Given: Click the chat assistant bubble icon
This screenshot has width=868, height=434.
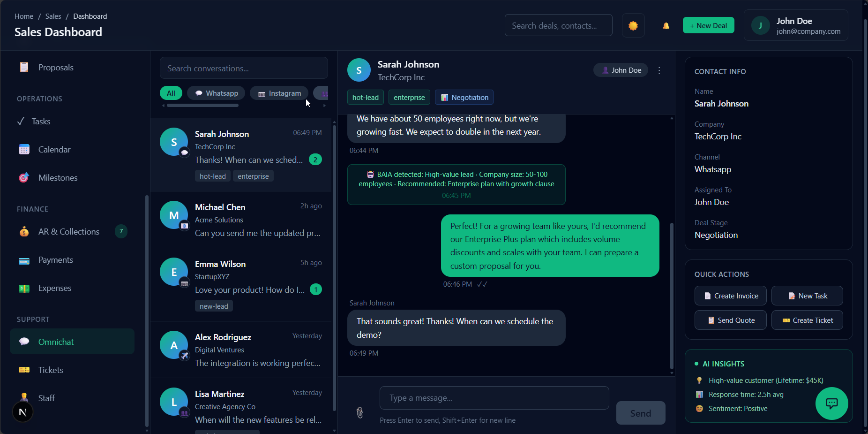Looking at the screenshot, I should [831, 403].
